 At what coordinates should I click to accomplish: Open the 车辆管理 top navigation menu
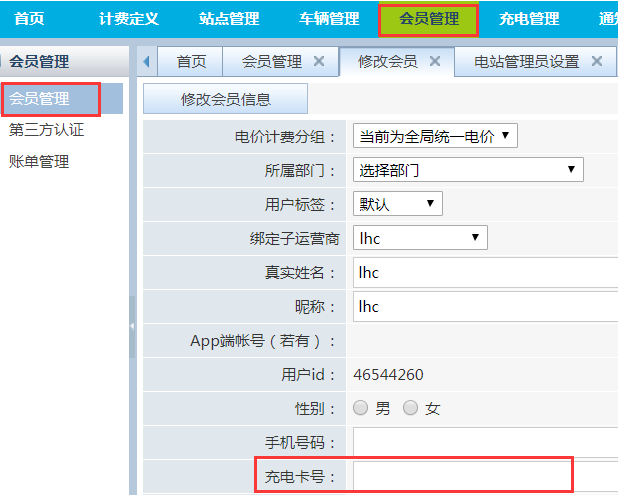[329, 19]
